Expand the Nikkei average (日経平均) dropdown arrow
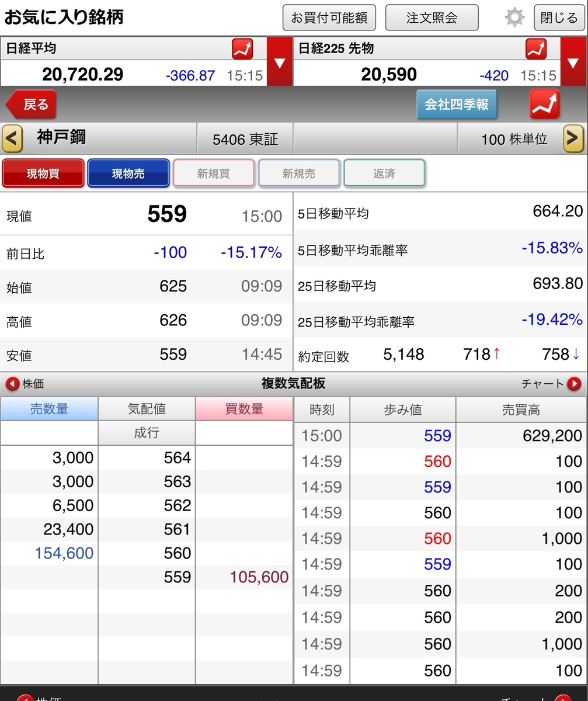Image resolution: width=588 pixels, height=701 pixels. coord(280,62)
